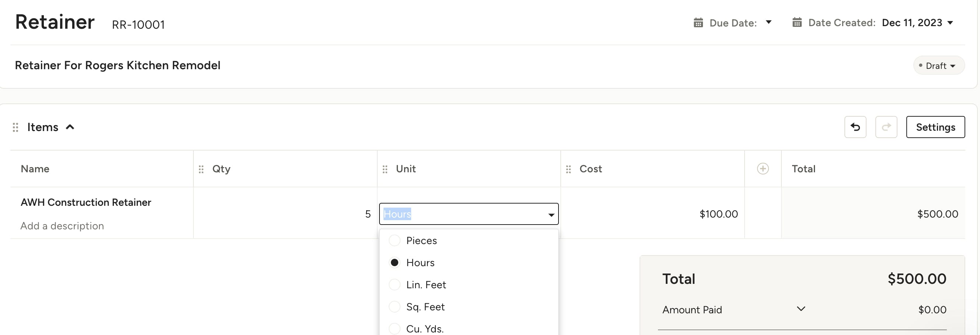
Task: Click the undo arrow icon
Action: coord(855,127)
